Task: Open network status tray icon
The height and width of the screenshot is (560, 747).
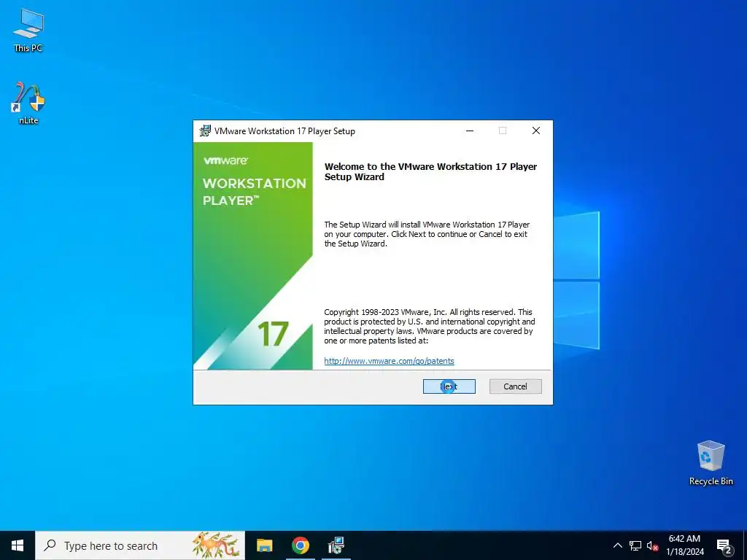Action: (x=635, y=545)
